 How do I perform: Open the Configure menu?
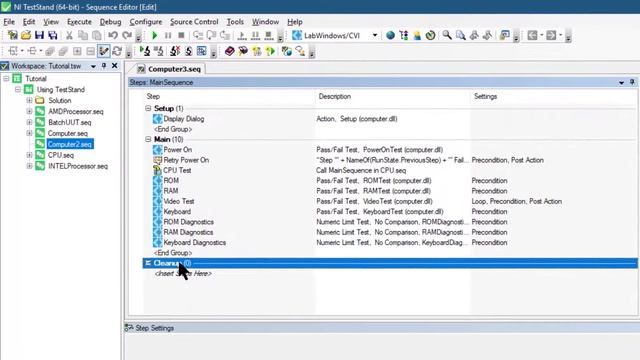146,22
